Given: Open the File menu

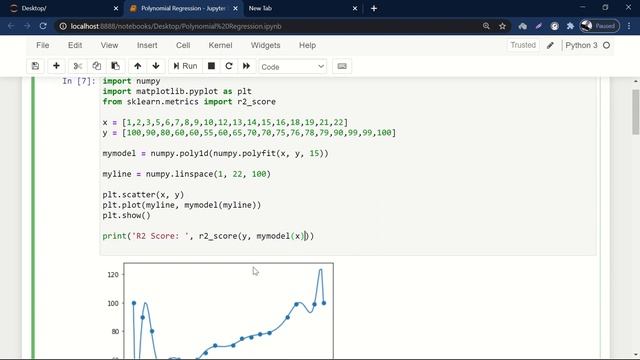Looking at the screenshot, I should [42, 45].
